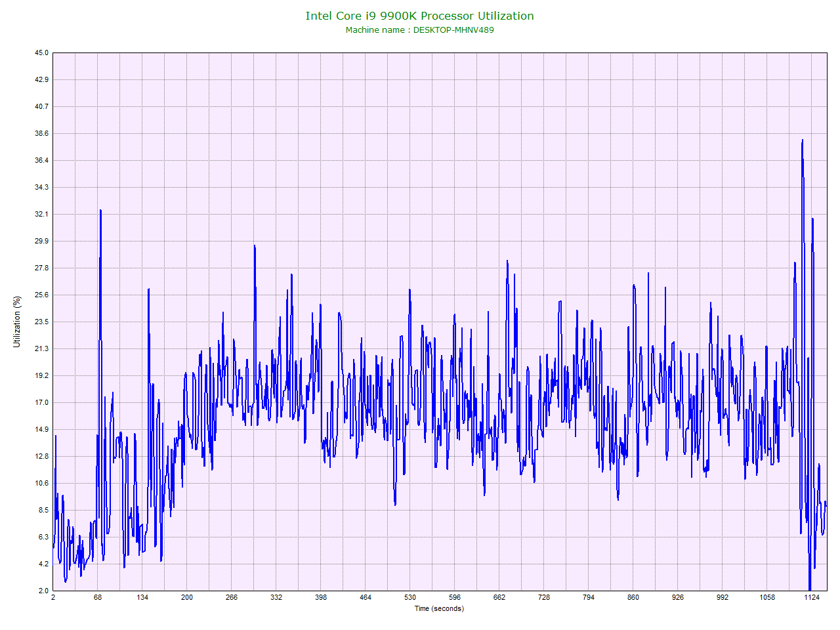
Task: Select the 662 seconds time axis tick
Action: coord(499,597)
